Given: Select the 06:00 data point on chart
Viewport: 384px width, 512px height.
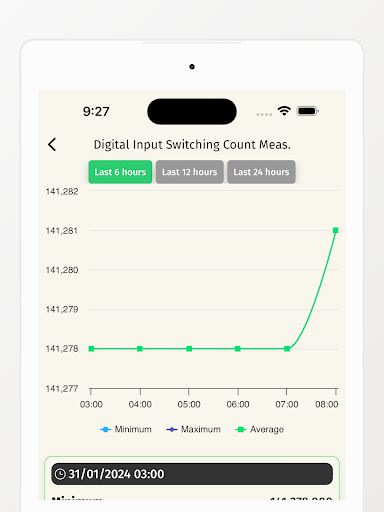Looking at the screenshot, I should click(238, 349).
